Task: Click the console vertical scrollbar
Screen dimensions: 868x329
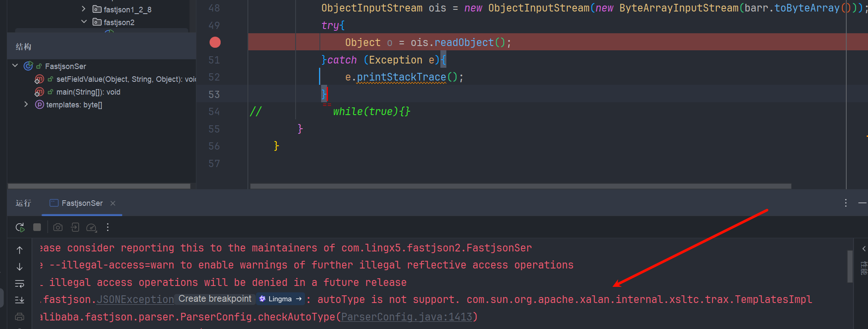Action: (850, 266)
